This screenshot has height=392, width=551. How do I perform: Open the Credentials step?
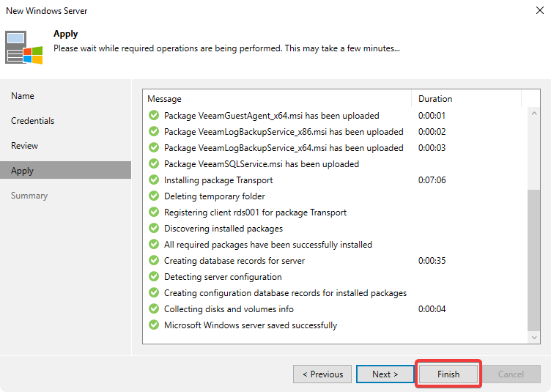coord(33,121)
